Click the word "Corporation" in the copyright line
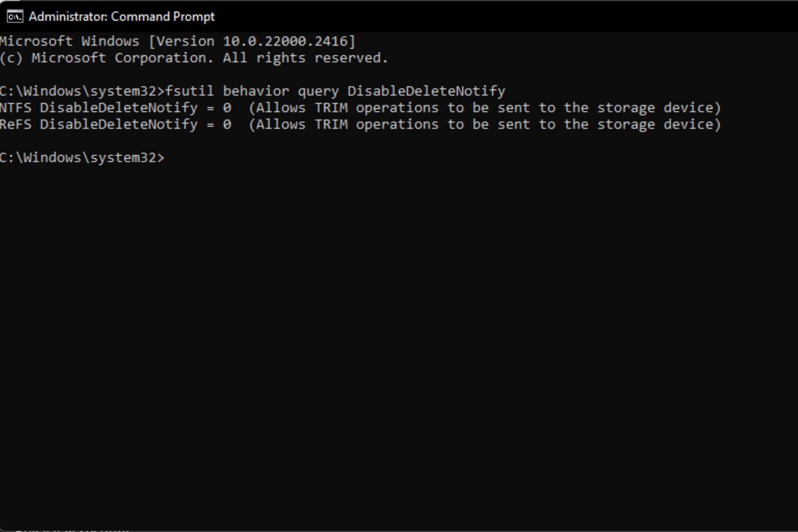 pyautogui.click(x=164, y=58)
